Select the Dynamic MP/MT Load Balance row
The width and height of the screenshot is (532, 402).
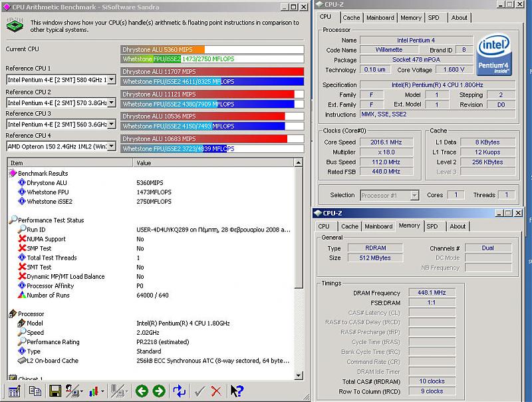(151, 276)
